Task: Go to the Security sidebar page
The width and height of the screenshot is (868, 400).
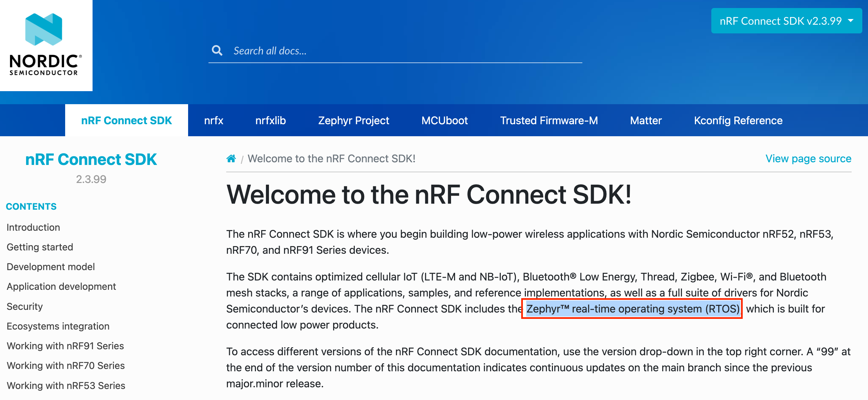Action: pyautogui.click(x=25, y=307)
